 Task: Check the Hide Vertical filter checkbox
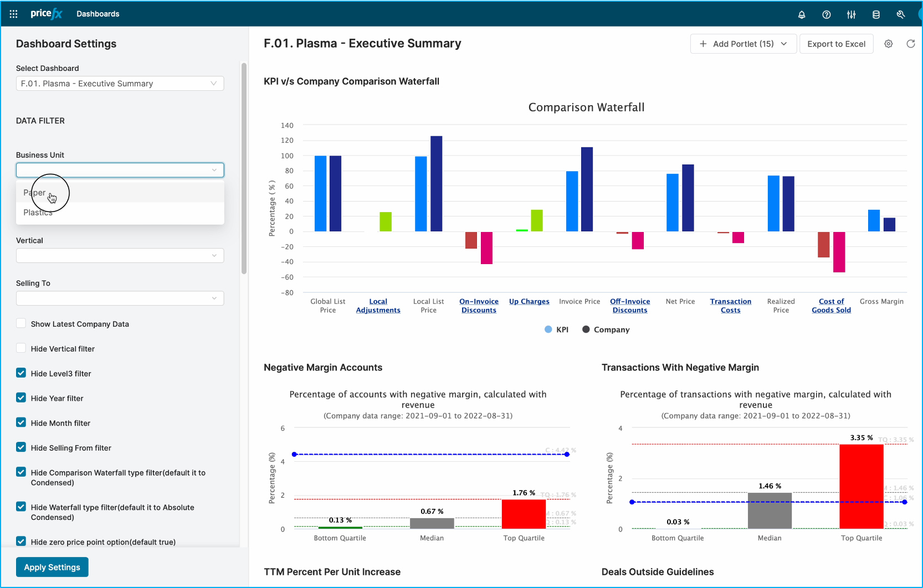pos(21,348)
